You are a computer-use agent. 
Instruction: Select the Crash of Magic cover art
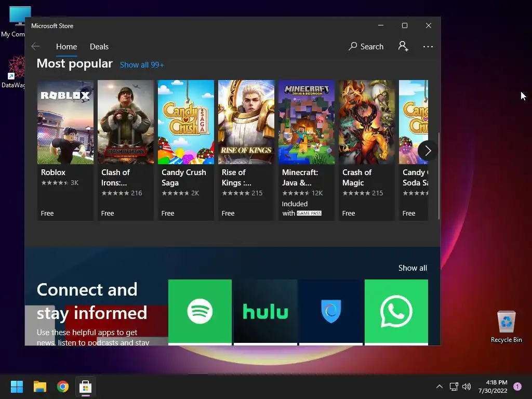tap(367, 122)
